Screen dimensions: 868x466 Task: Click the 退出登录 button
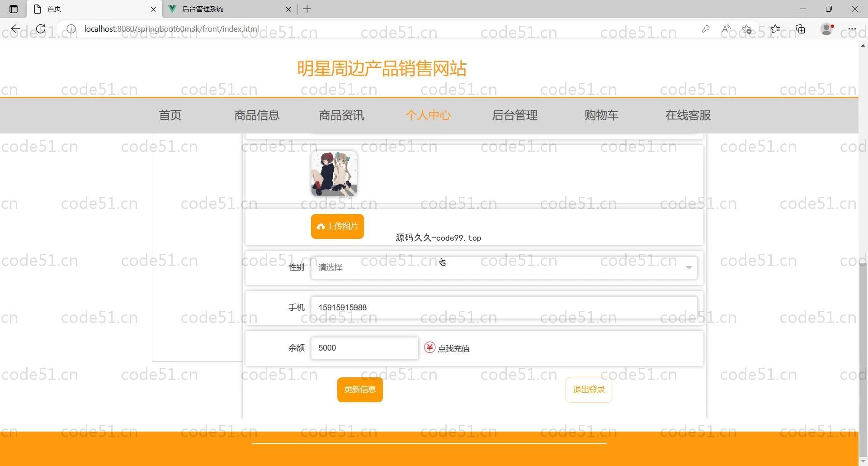pyautogui.click(x=589, y=390)
